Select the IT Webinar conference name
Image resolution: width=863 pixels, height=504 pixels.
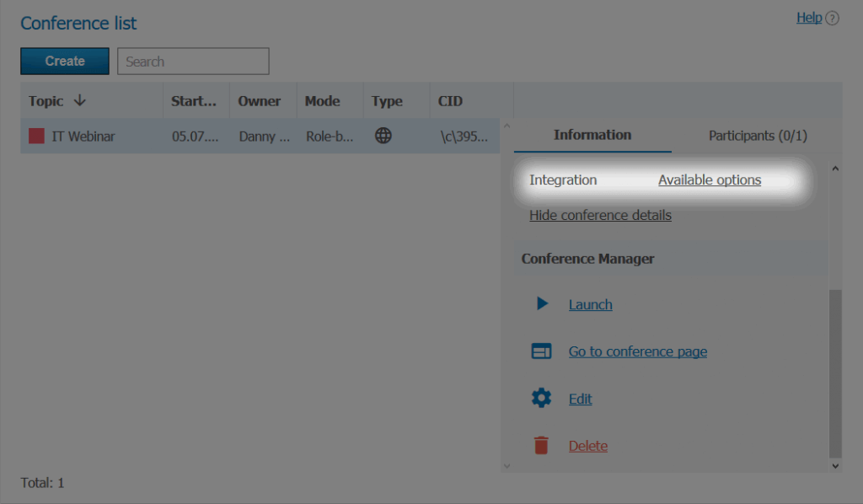[x=83, y=136]
